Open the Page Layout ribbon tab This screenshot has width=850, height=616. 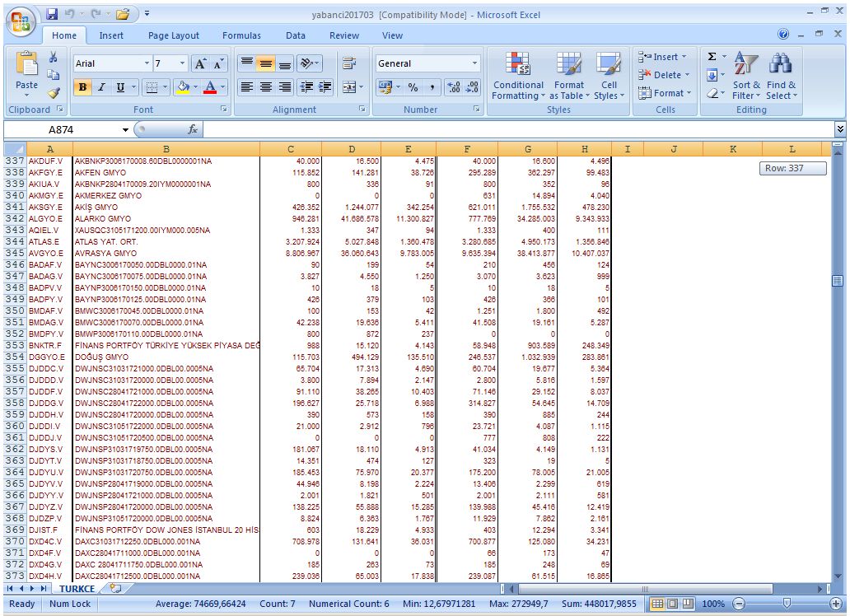point(174,35)
